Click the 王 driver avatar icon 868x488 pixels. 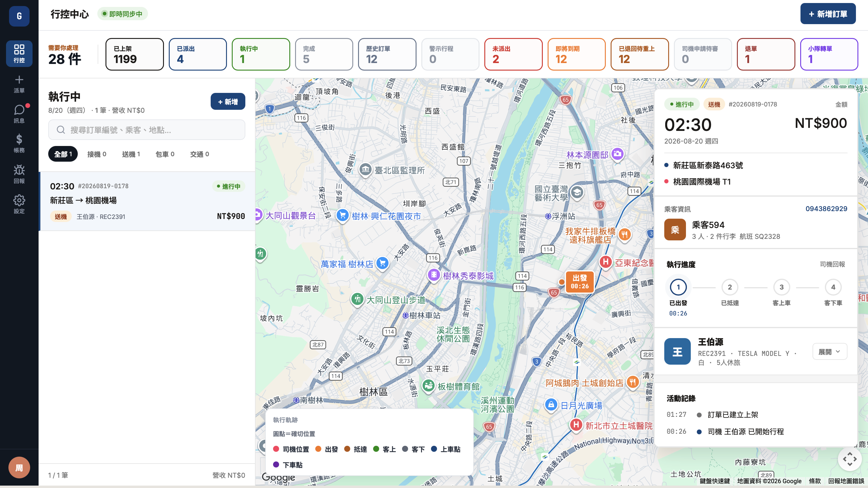tap(677, 351)
